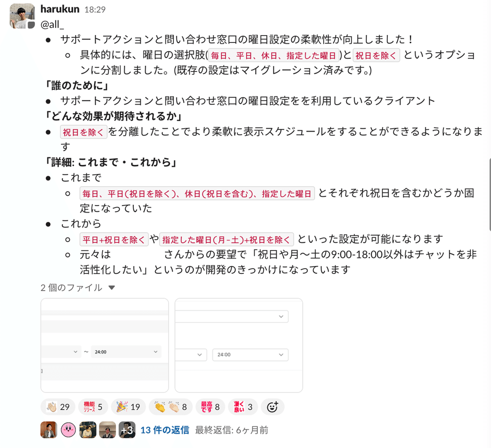Click the Kirby avatar in thread replies
Screen dimensions: 491x448
point(68,430)
